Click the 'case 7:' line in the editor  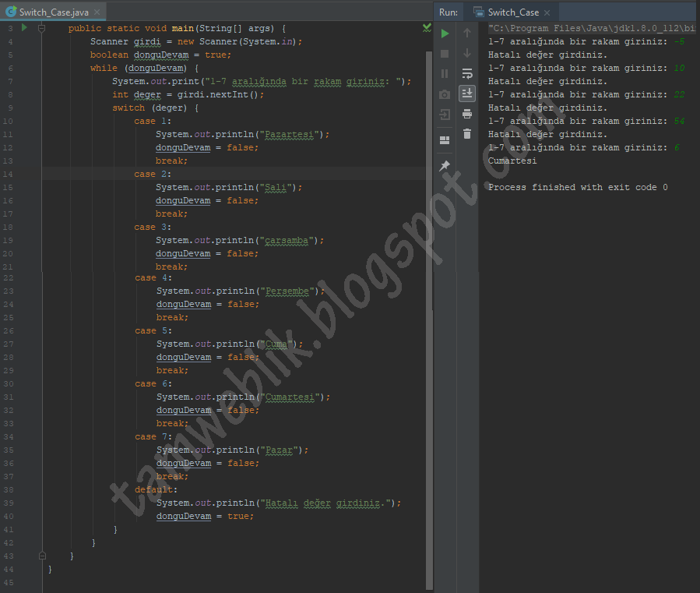coord(153,436)
